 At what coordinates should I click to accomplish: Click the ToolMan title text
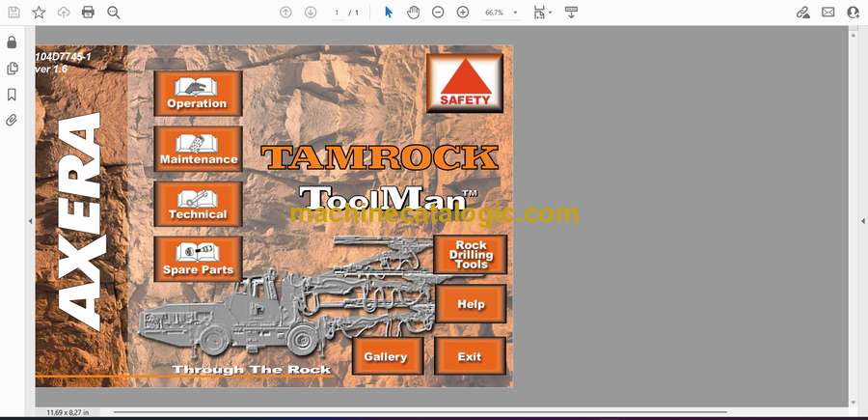[389, 197]
